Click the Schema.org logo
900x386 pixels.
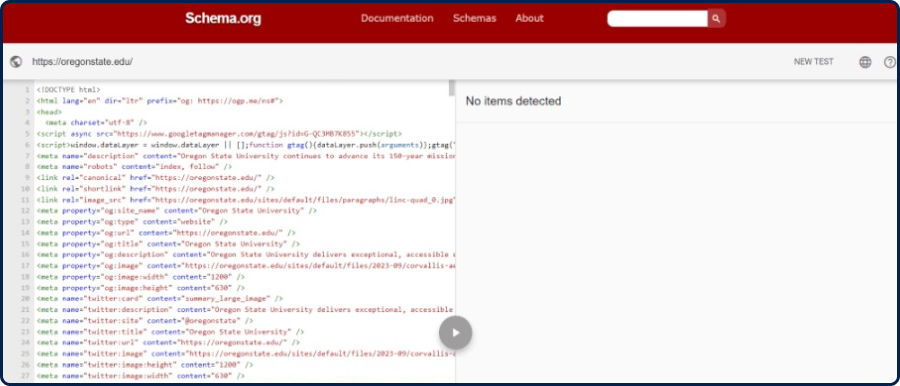223,18
